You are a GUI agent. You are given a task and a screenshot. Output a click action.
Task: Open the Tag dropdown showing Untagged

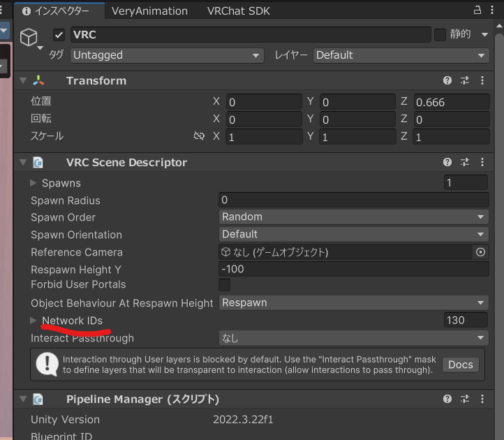(x=166, y=55)
